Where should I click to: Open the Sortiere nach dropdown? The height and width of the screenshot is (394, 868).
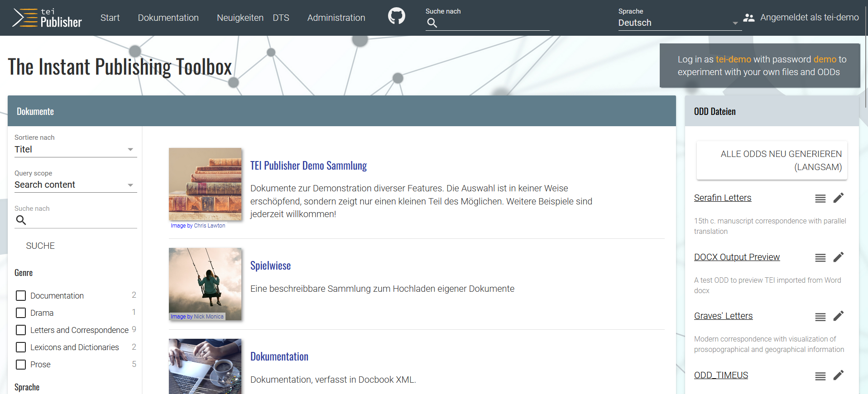tap(76, 149)
